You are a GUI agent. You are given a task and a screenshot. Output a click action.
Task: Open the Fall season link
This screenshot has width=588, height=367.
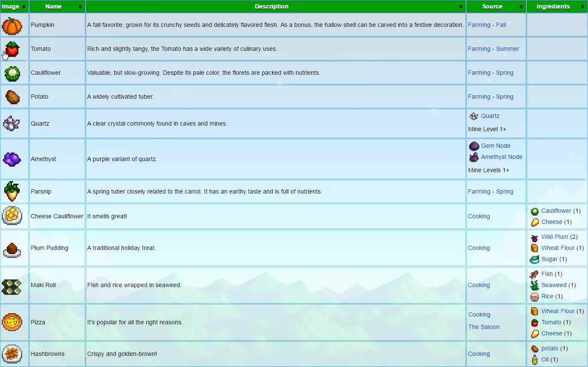(x=501, y=25)
